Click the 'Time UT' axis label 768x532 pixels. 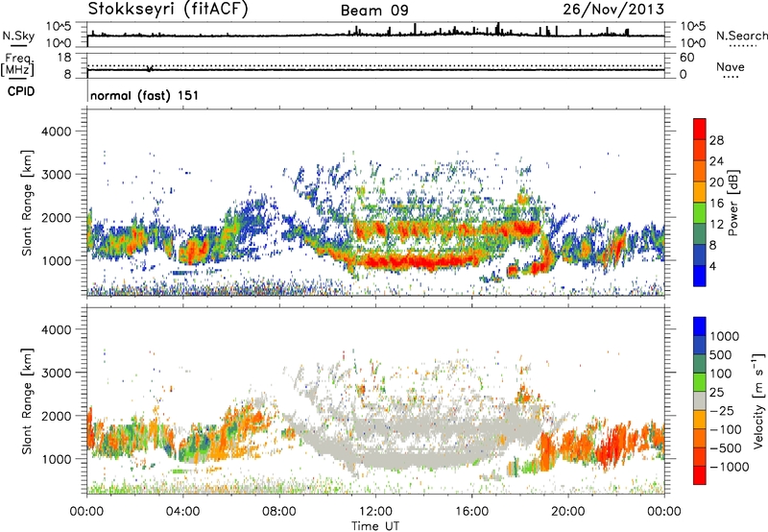(375, 526)
